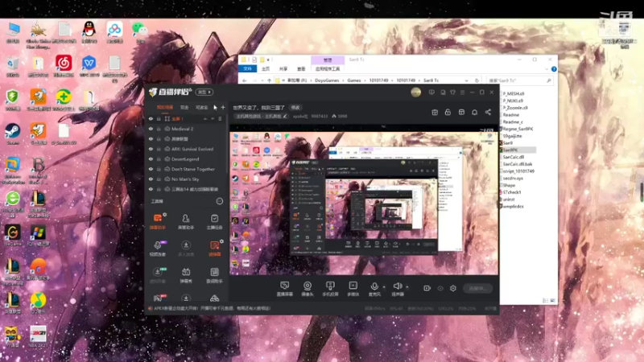This screenshot has height=362, width=644.
Task: Open the room manager assistant tool
Action: point(186,220)
